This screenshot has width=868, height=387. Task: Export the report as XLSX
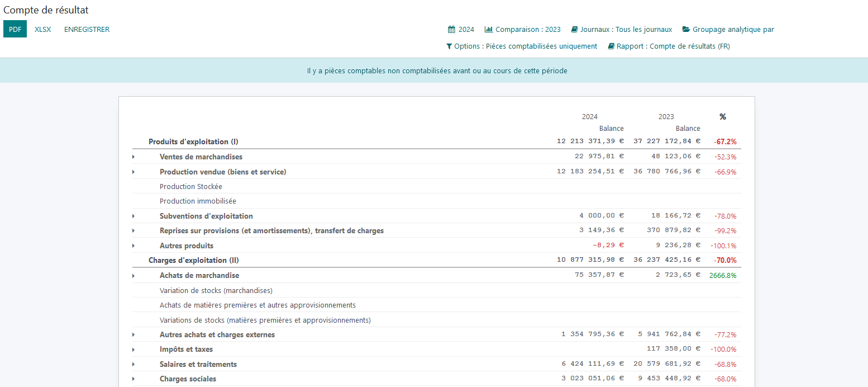pos(42,30)
